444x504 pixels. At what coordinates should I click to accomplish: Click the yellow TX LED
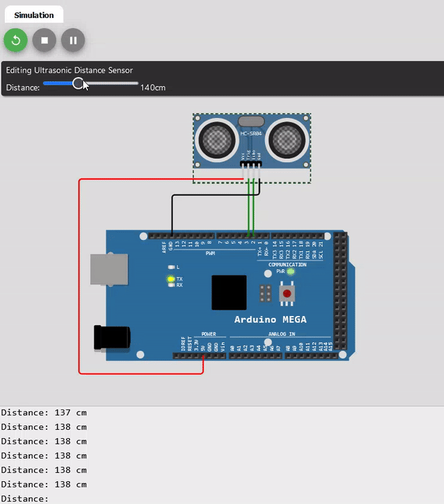tap(171, 278)
